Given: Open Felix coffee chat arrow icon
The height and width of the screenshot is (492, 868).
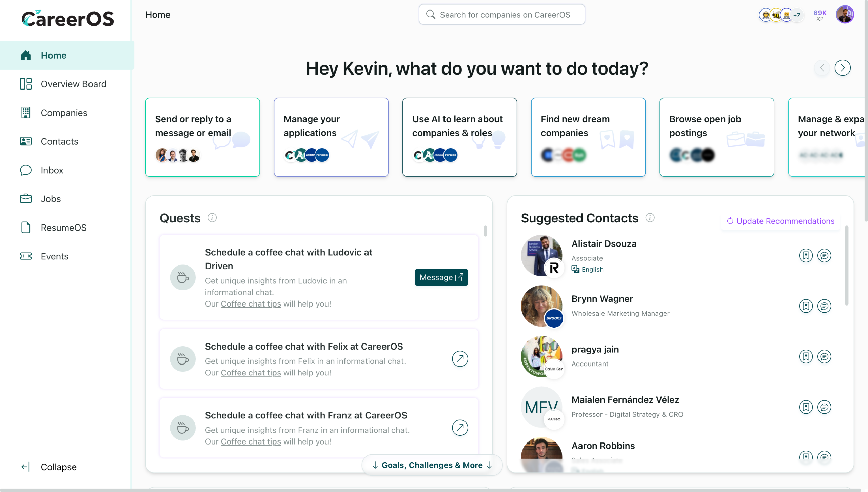Looking at the screenshot, I should pyautogui.click(x=460, y=359).
